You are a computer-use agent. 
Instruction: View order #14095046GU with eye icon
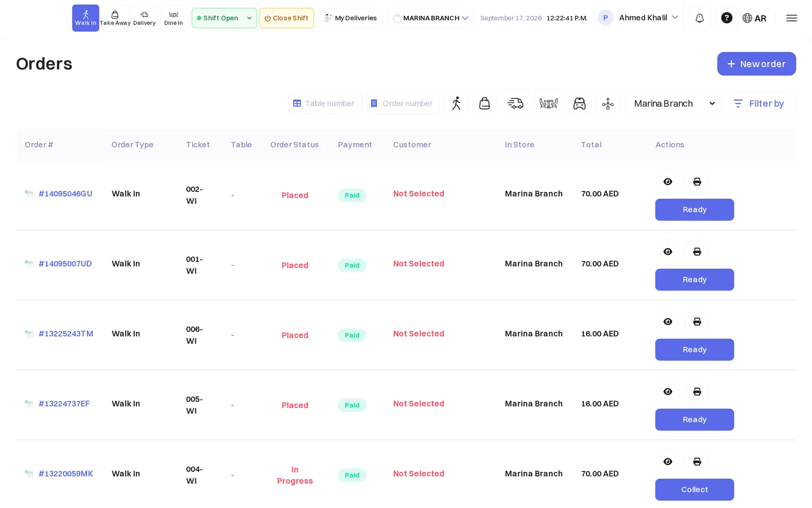pos(668,182)
